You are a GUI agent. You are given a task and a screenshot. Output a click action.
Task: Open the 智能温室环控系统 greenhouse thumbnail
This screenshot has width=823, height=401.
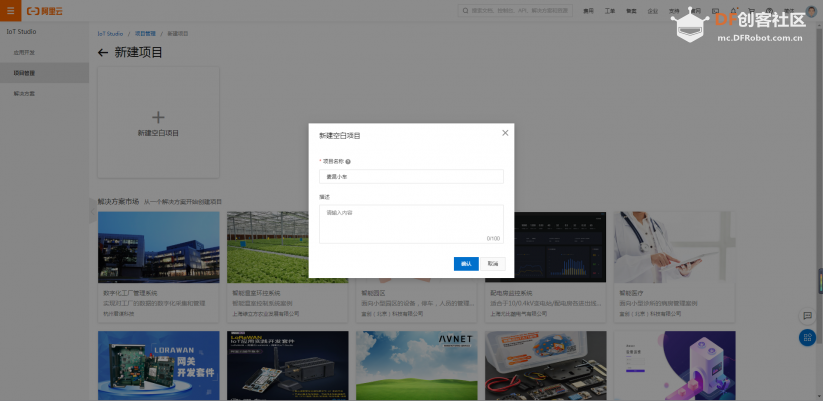click(268, 247)
